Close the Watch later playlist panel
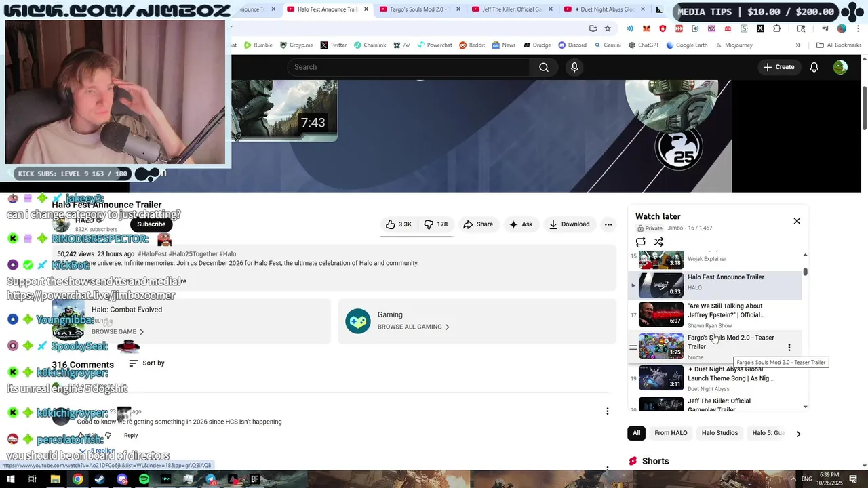The width and height of the screenshot is (868, 488). coord(797,221)
